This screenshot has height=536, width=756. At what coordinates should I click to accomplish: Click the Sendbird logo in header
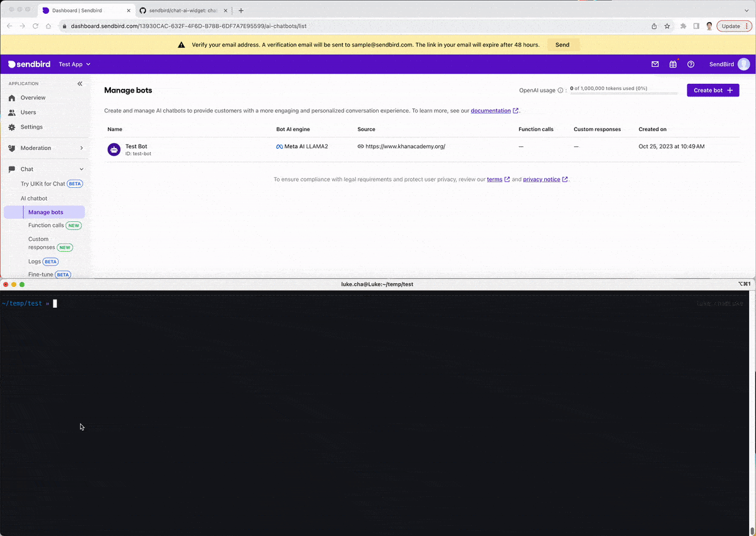29,64
